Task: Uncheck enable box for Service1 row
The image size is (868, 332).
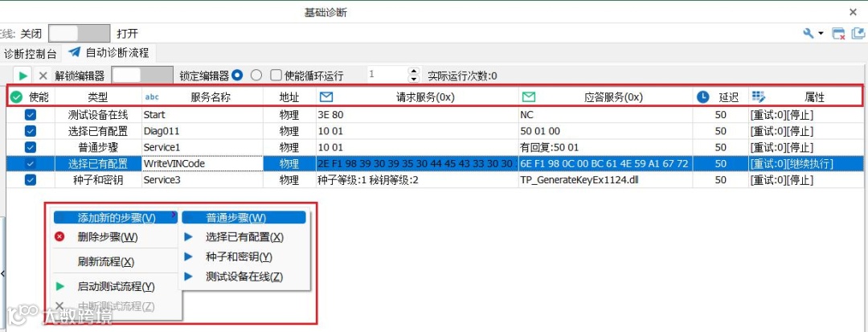Action: pyautogui.click(x=31, y=147)
